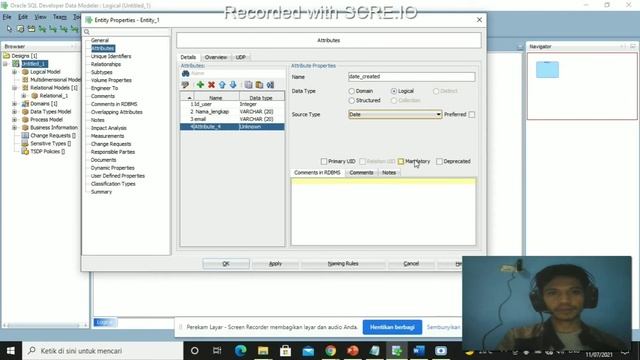This screenshot has height=360, width=640.
Task: Click the magnifier search icon in Entity Properties
Action: click(x=87, y=32)
